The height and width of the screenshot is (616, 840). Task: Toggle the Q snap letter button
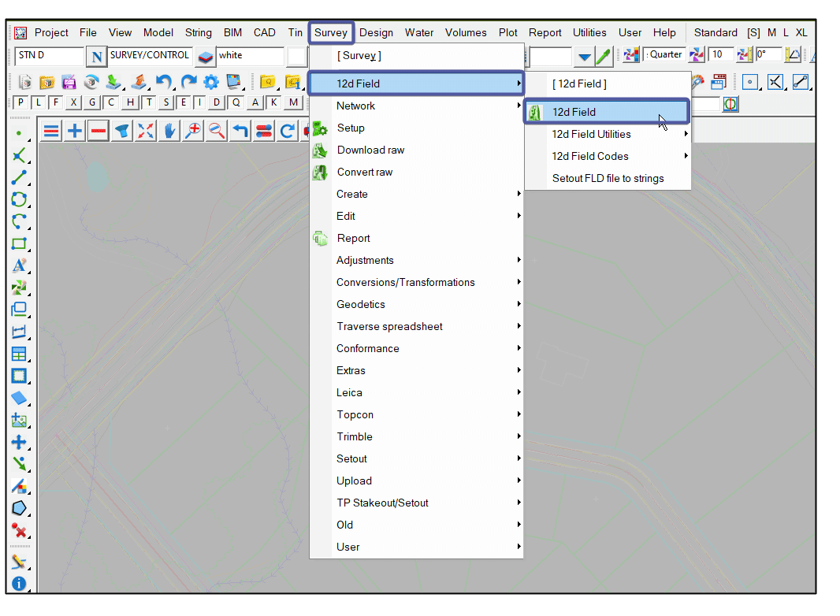coord(236,102)
